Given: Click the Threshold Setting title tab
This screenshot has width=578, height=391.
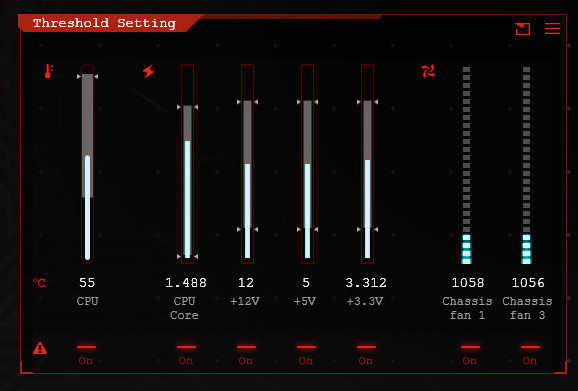Looking at the screenshot, I should click(x=105, y=23).
